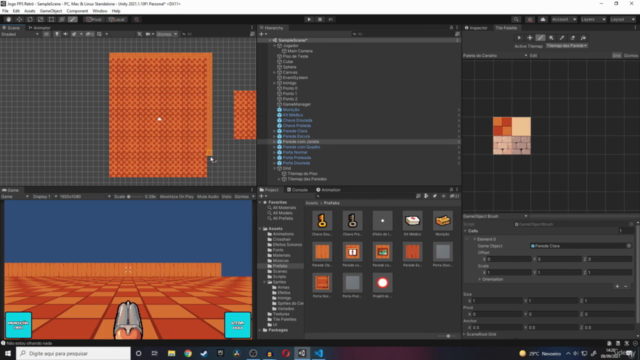The image size is (640, 360).
Task: Add a new cell element with plus button
Action: coord(617,287)
